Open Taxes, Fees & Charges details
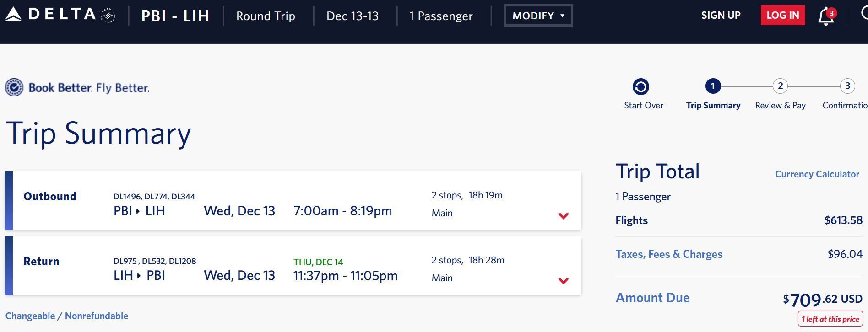Viewport: 868px width, 332px height. (x=669, y=254)
